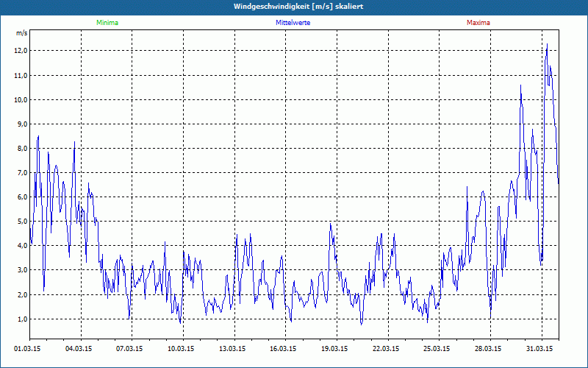Click the 12,0 y-axis value
The width and height of the screenshot is (588, 368).
pyautogui.click(x=22, y=51)
